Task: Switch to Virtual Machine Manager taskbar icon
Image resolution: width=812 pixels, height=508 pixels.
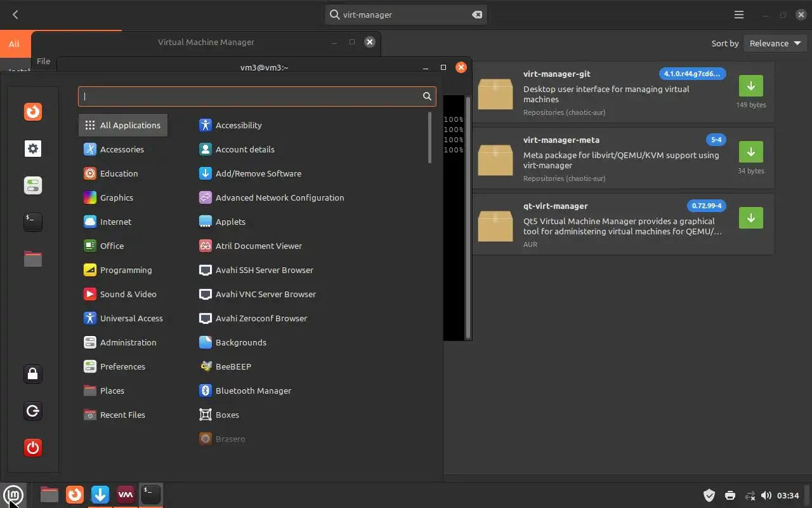Action: pyautogui.click(x=126, y=494)
